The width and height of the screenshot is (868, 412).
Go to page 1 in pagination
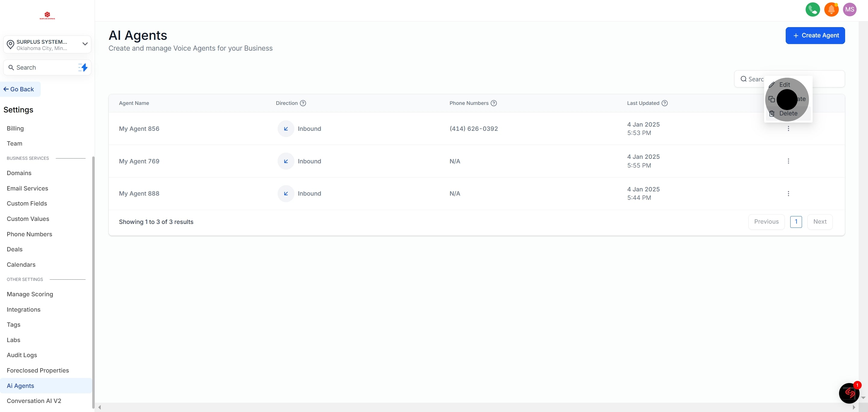point(796,222)
